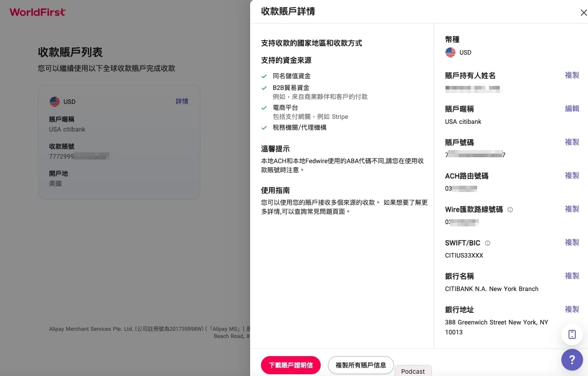Click the 稅務機關/代理機構 list item
The image size is (588, 376).
point(299,127)
